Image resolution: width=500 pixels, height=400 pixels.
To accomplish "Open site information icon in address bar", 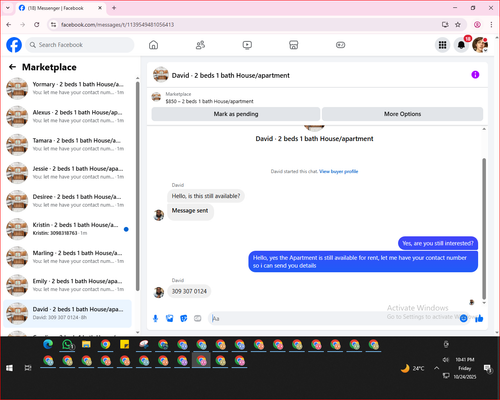I will pyautogui.click(x=53, y=24).
